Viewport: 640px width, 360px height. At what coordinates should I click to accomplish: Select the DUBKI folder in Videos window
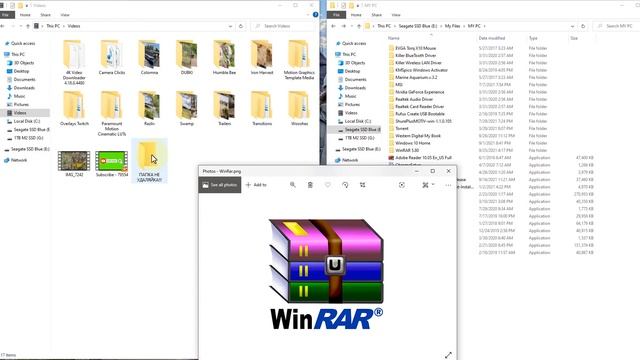coord(187,58)
